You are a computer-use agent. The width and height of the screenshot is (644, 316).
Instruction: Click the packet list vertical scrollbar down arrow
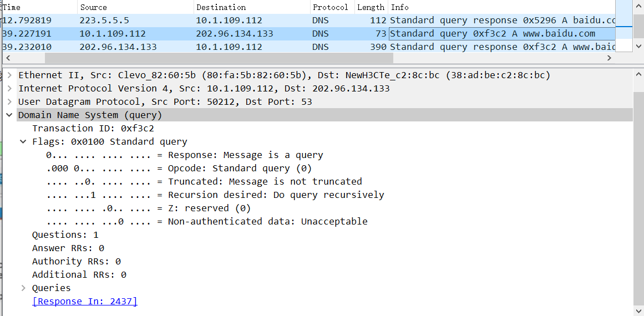(638, 46)
